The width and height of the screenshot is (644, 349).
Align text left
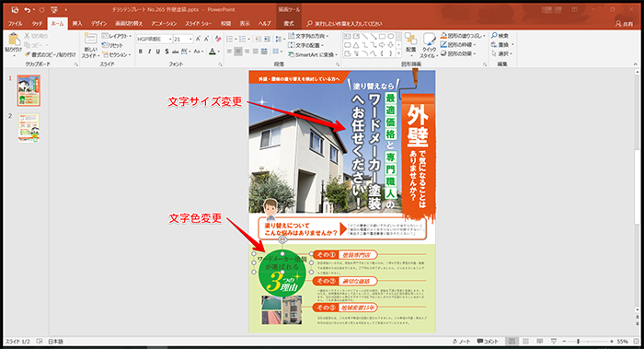[229, 52]
